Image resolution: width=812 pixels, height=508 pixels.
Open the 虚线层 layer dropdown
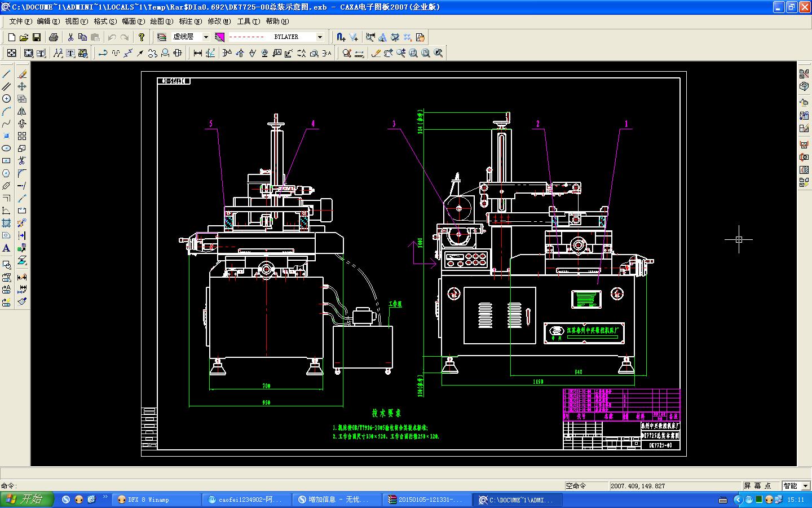[206, 37]
